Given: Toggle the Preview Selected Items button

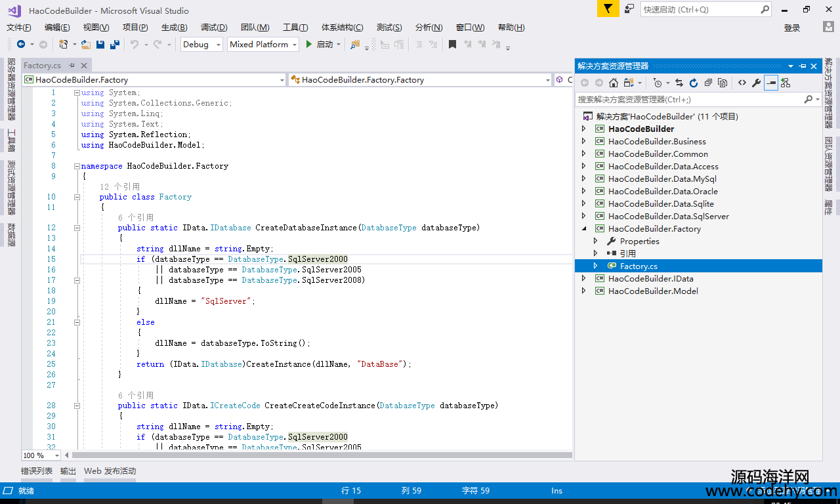Looking at the screenshot, I should tap(771, 83).
